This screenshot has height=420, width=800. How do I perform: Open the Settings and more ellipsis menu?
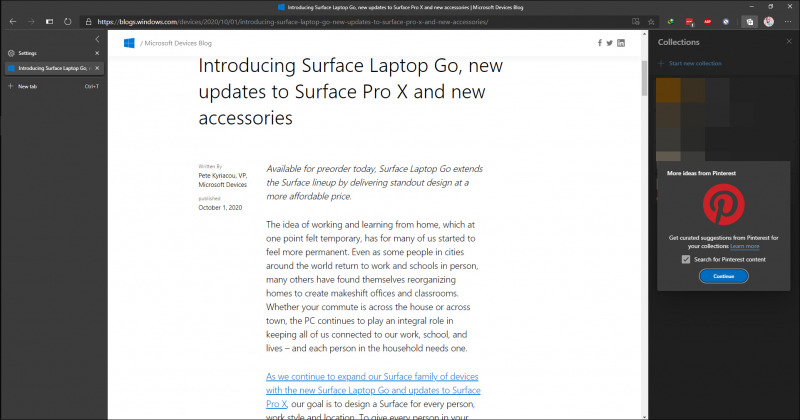(x=788, y=22)
